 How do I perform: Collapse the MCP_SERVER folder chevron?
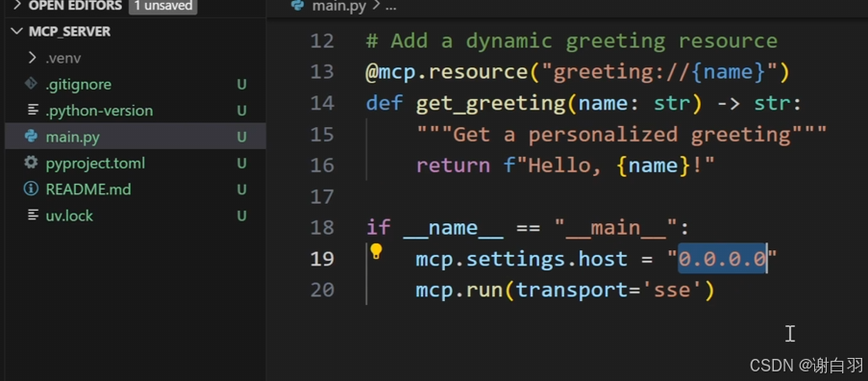point(17,32)
